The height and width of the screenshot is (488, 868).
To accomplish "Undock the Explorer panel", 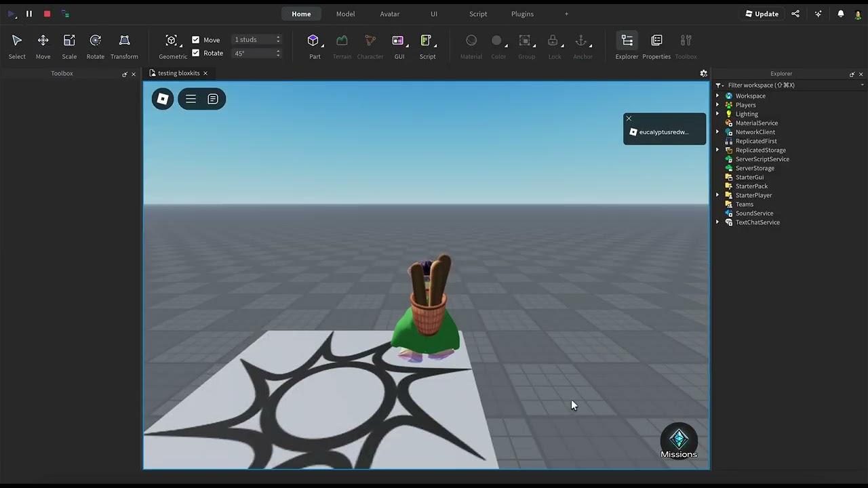I will 852,74.
